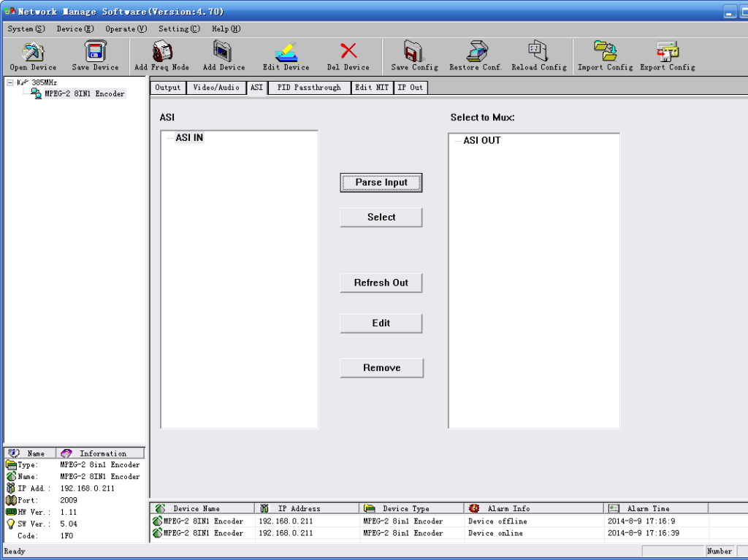
Task: Open the IP Out tab
Action: [411, 88]
